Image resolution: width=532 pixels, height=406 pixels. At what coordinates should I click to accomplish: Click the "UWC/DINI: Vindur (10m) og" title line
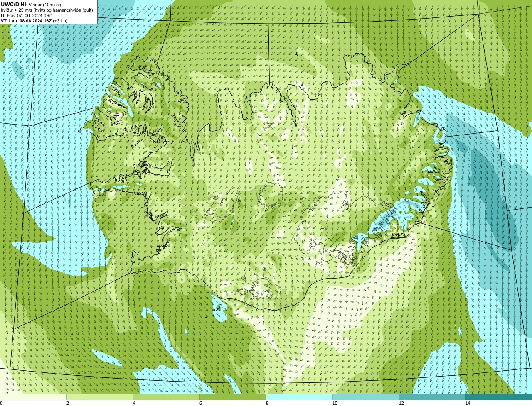click(x=31, y=4)
